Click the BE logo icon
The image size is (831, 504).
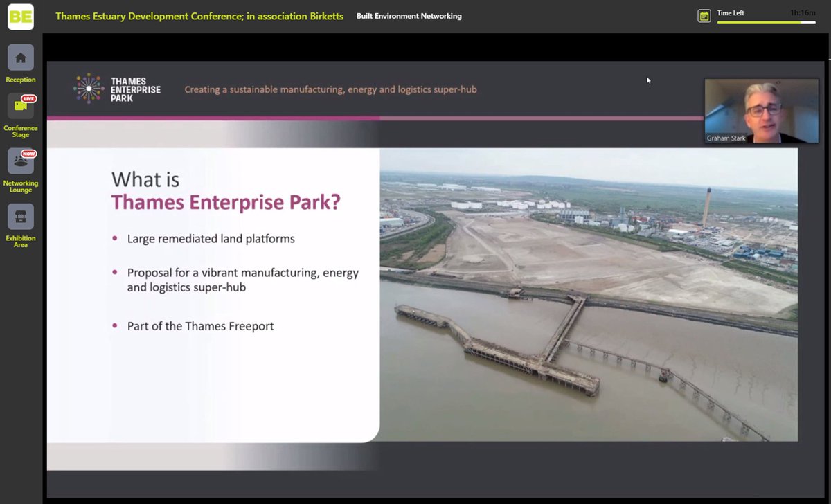21,17
